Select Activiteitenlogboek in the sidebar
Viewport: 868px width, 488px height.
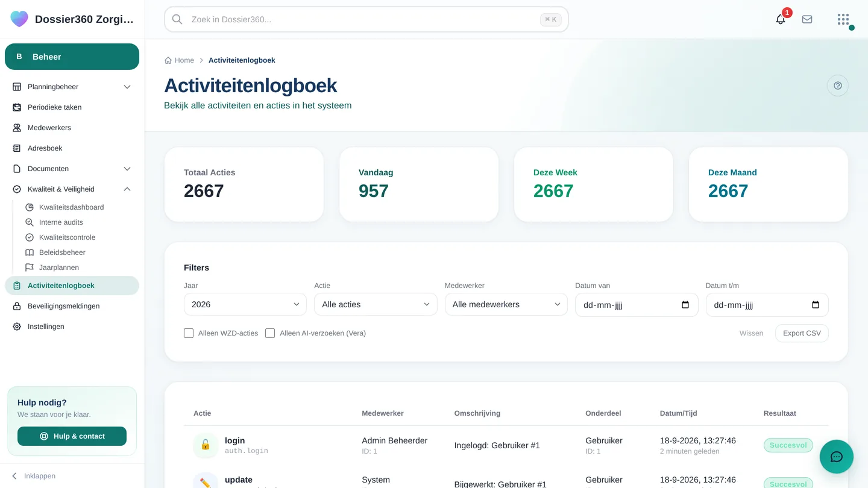point(72,286)
